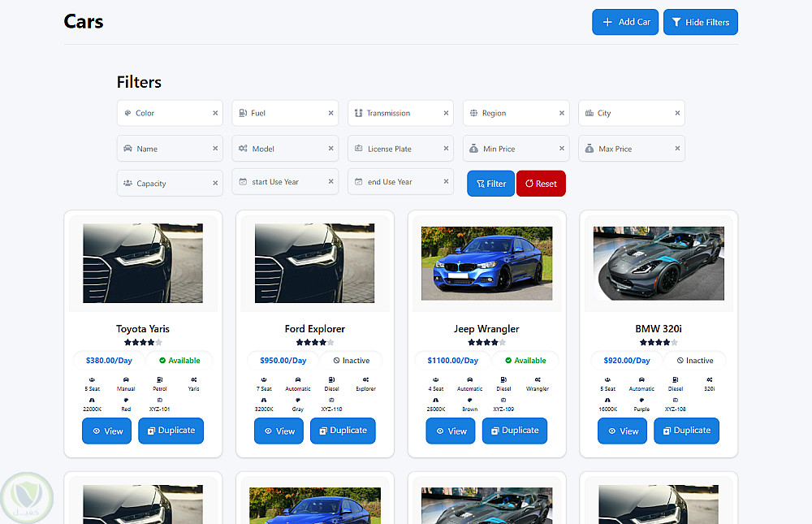Clear the License Plate filter with its X
Screen dimensions: 812x524
(x=446, y=148)
